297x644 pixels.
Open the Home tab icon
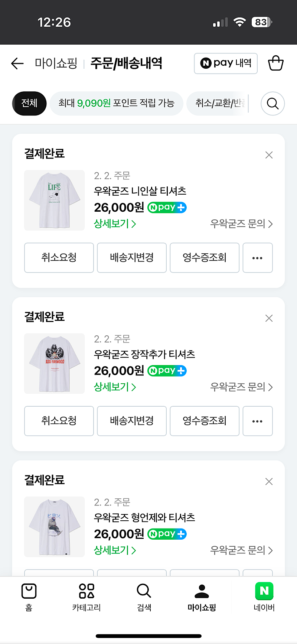click(x=29, y=591)
